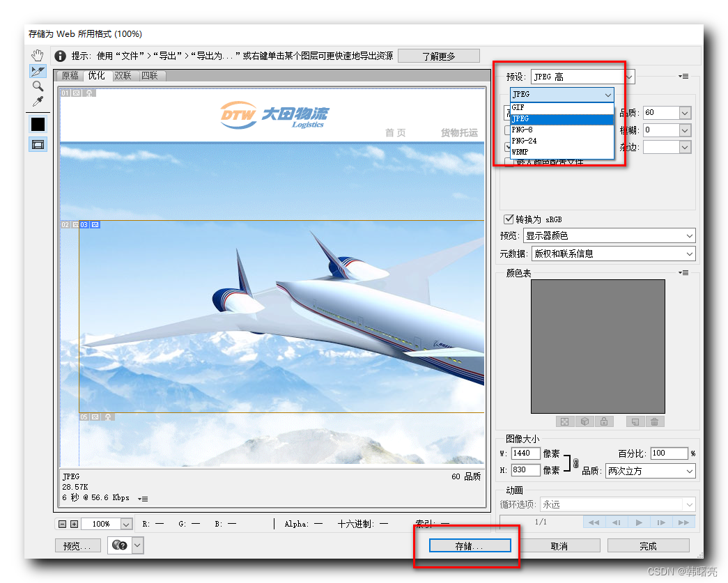Click the zoom in plus button
Image resolution: width=728 pixels, height=583 pixels.
click(75, 524)
